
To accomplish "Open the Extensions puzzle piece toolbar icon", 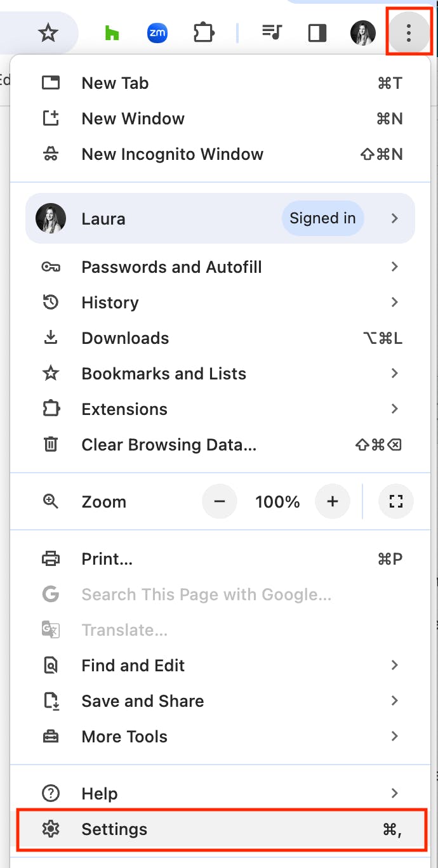I will coord(203,32).
